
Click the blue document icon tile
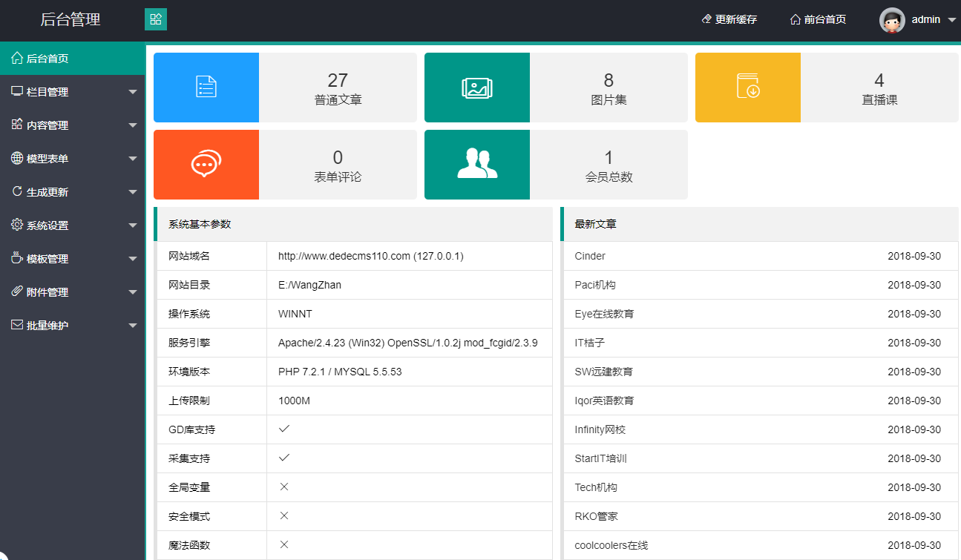click(x=206, y=88)
